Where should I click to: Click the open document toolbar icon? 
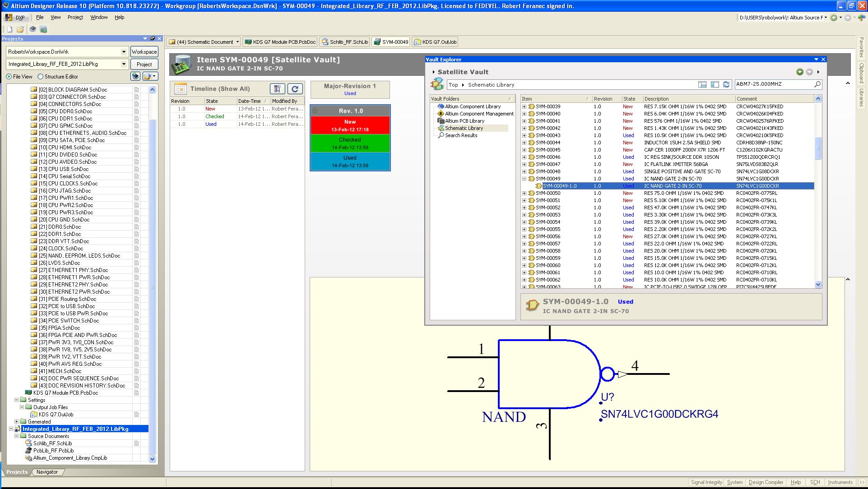[x=20, y=28]
